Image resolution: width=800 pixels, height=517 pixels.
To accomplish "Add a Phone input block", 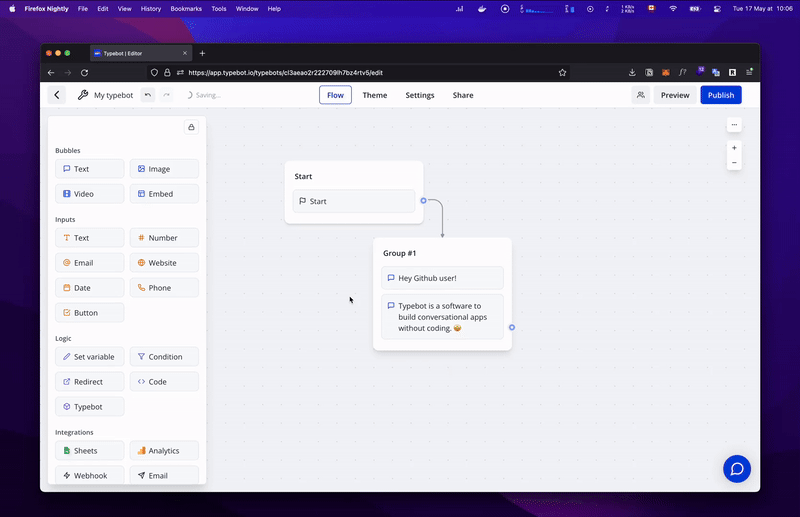I will pyautogui.click(x=164, y=288).
